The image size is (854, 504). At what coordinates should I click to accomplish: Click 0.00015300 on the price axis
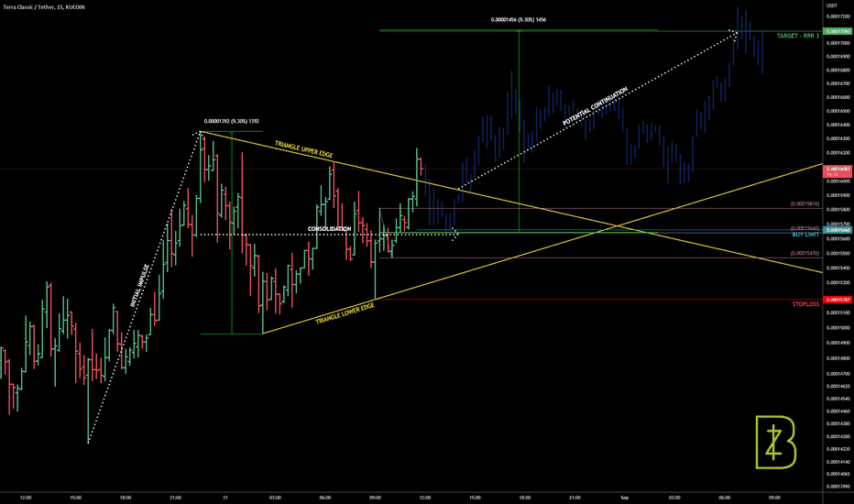coord(838,283)
